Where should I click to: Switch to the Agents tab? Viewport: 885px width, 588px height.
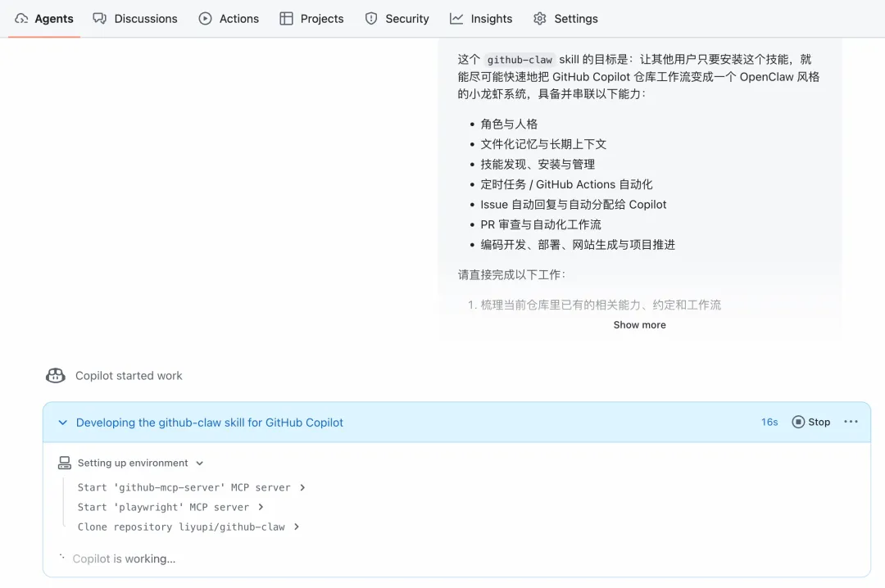[44, 18]
